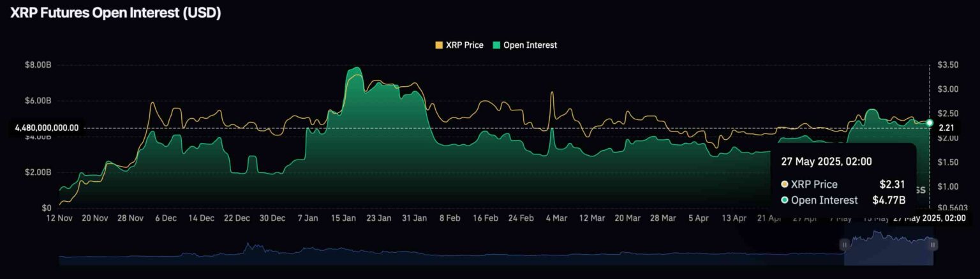Image resolution: width=980 pixels, height=279 pixels.
Task: Click the '$2.50' right axis label
Action: click(x=948, y=114)
